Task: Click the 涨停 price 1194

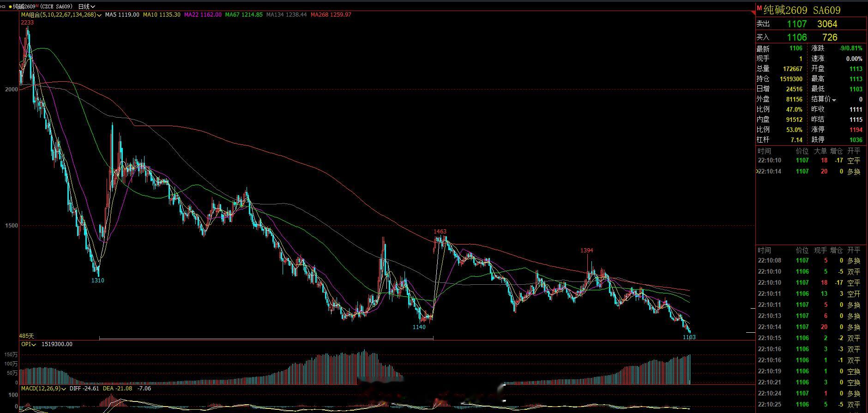Action: click(x=856, y=130)
